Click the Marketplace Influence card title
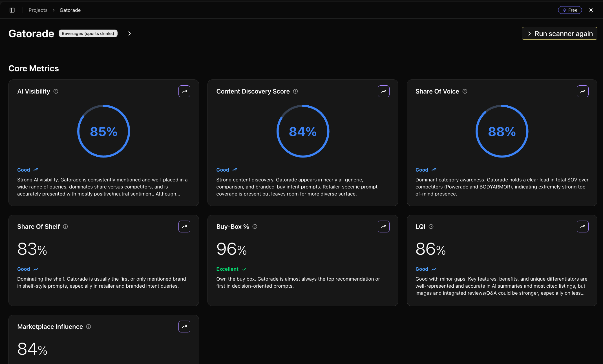Image resolution: width=603 pixels, height=364 pixels. click(x=50, y=327)
